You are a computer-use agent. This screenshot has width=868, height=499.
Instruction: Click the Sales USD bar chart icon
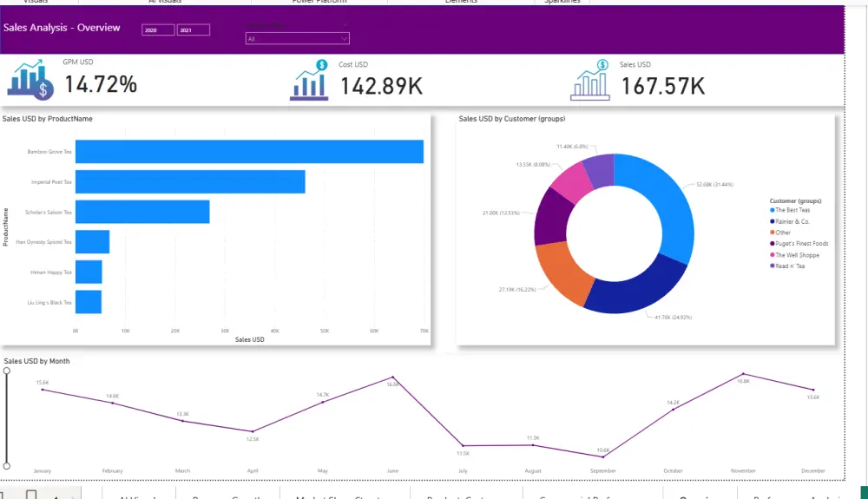pyautogui.click(x=590, y=81)
